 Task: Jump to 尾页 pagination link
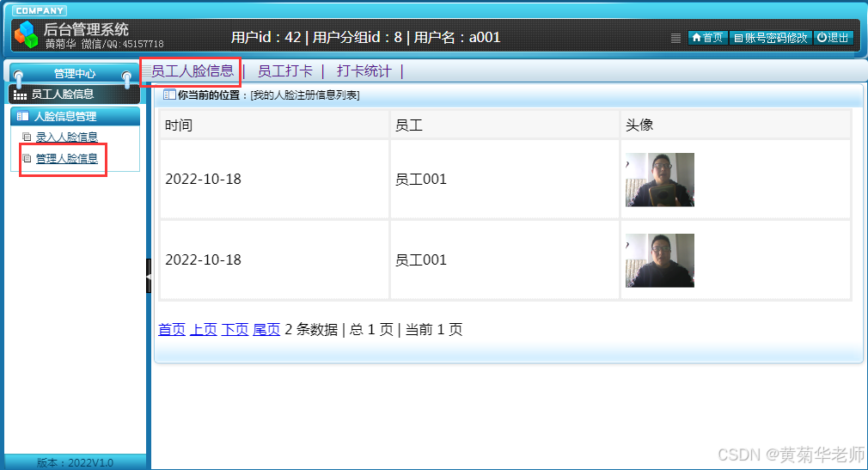(x=266, y=329)
